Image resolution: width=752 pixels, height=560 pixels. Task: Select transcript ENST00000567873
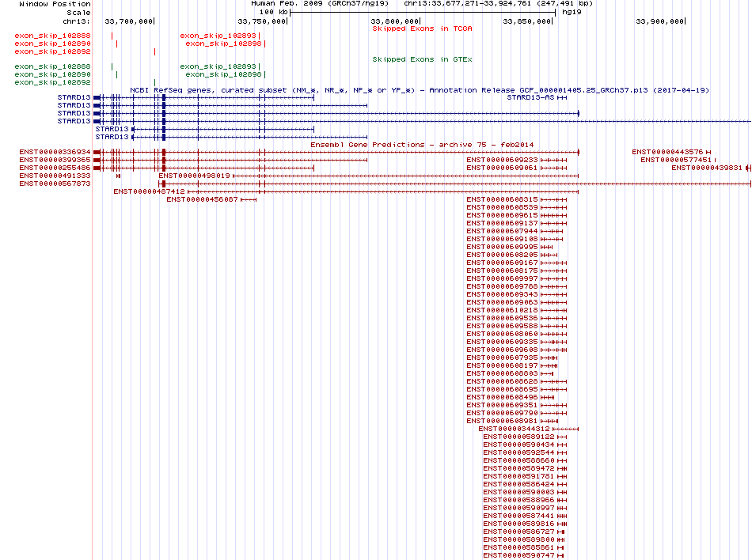pyautogui.click(x=55, y=184)
